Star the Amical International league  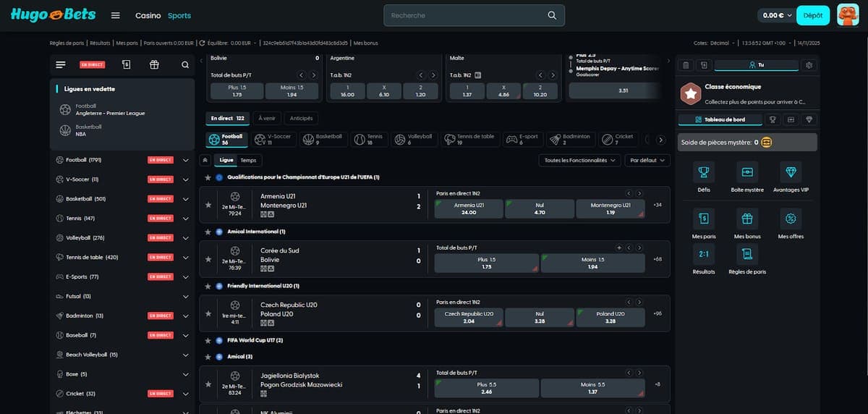tap(208, 232)
